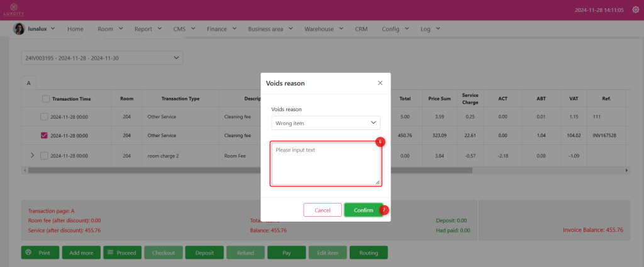644x267 pixels.
Task: Toggle the select-all Transaction Time checkbox
Action: pos(46,99)
